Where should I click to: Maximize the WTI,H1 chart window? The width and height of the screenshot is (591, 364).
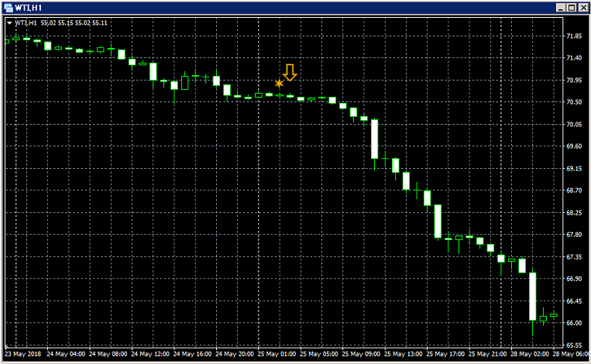[x=572, y=8]
